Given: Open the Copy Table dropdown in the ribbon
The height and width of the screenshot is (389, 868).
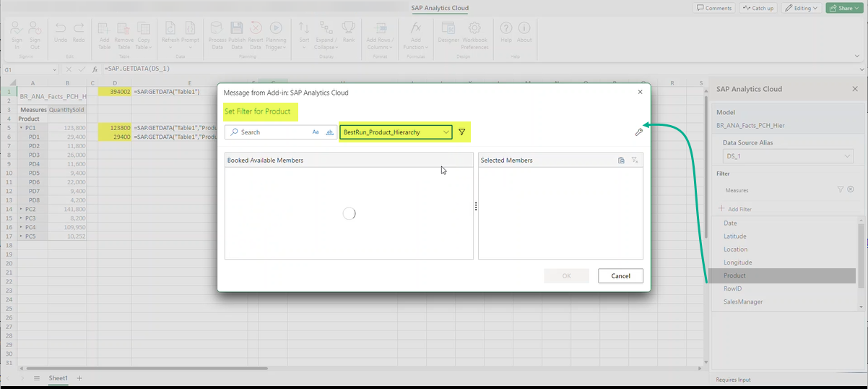Looking at the screenshot, I should point(143,34).
